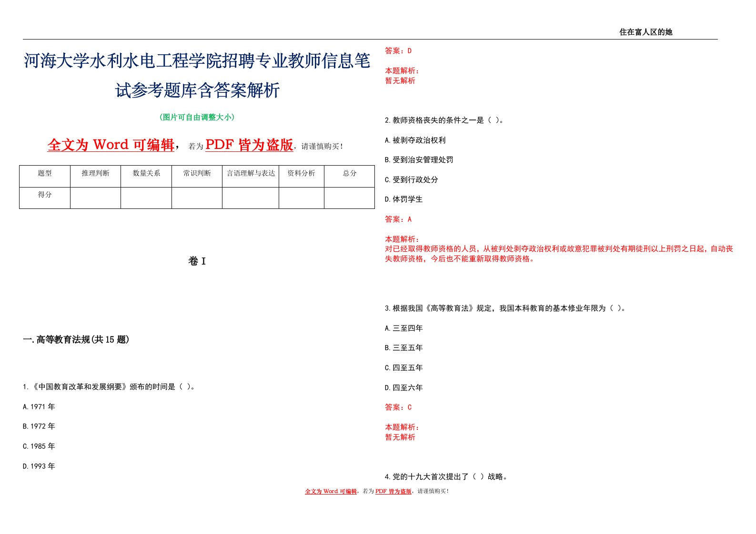Click the section label 卷 I

197,261
